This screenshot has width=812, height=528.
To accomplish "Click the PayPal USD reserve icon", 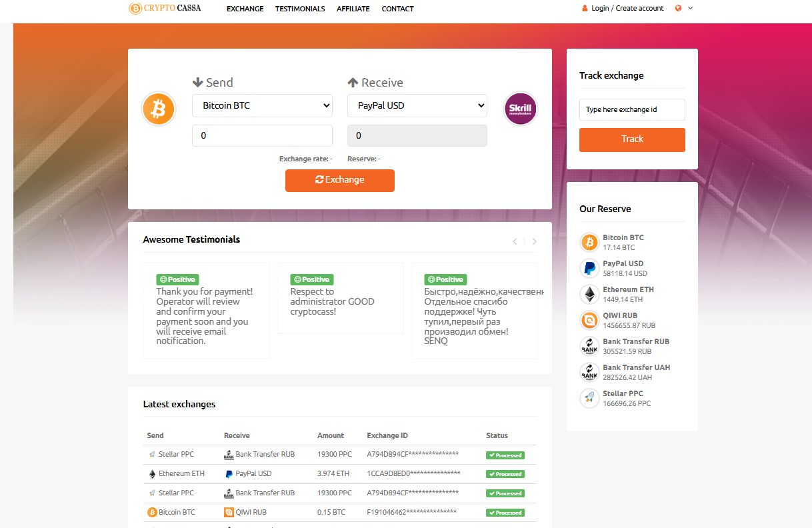I will coord(589,268).
